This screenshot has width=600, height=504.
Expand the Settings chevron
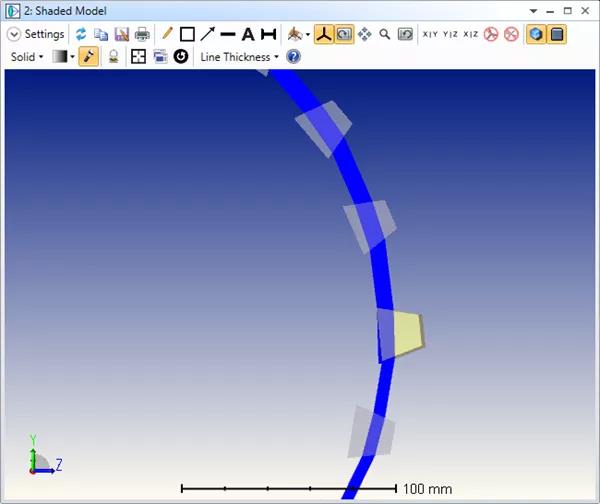click(x=14, y=34)
